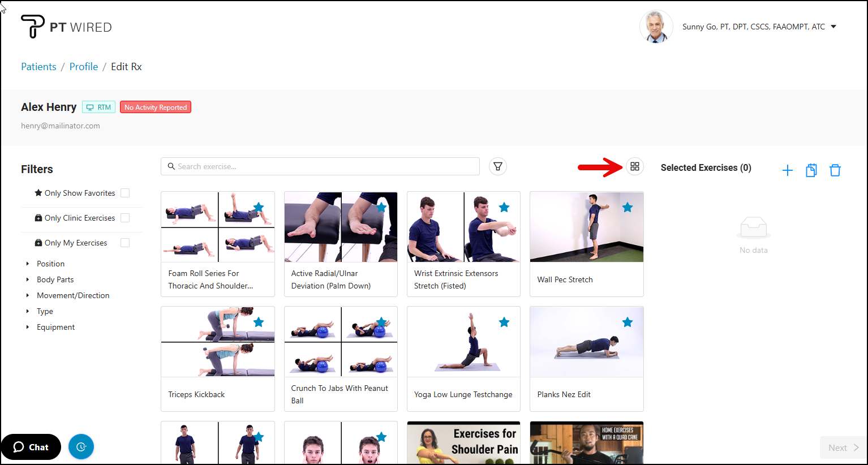Go to Patients breadcrumb link
The height and width of the screenshot is (465, 868).
(38, 66)
